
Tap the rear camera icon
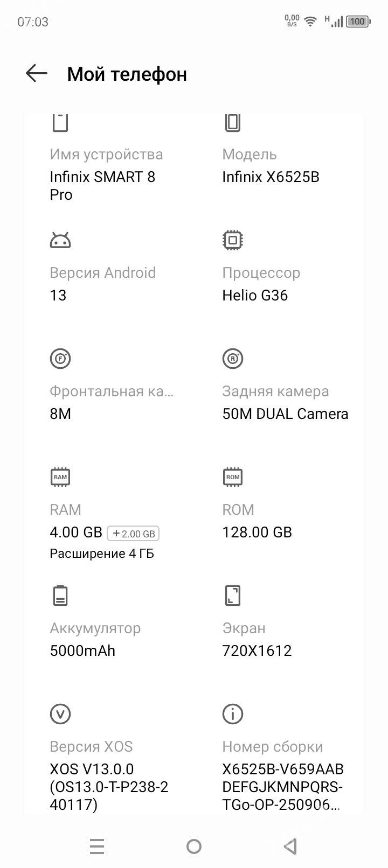[233, 359]
